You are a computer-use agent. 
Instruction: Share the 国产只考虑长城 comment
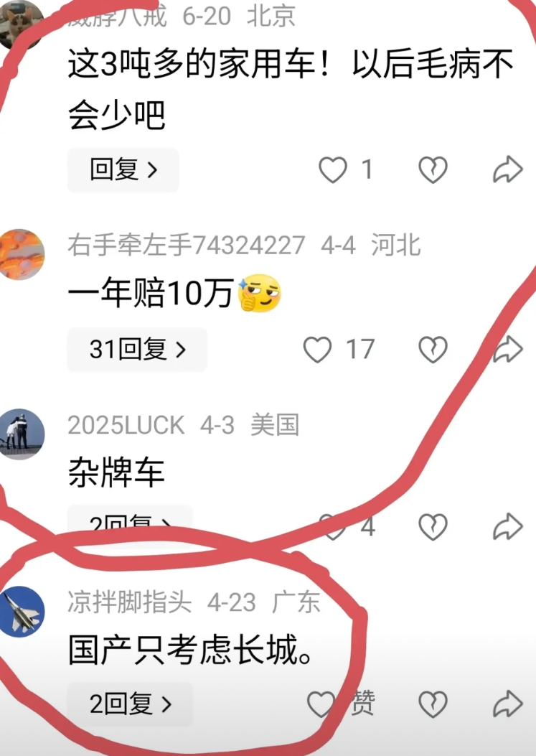(x=508, y=704)
